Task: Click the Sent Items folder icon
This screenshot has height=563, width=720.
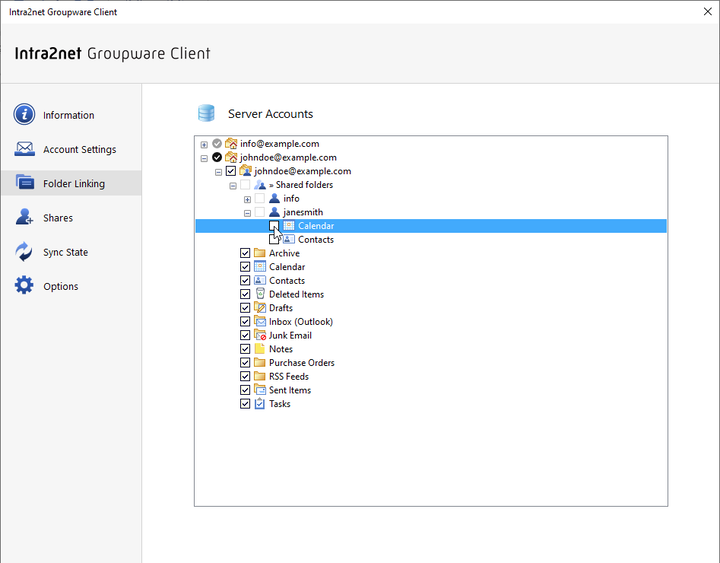Action: pyautogui.click(x=260, y=390)
